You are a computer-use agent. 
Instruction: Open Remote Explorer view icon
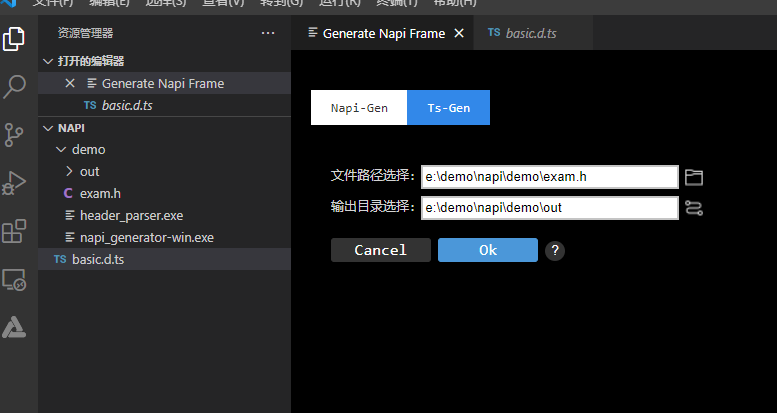click(15, 280)
